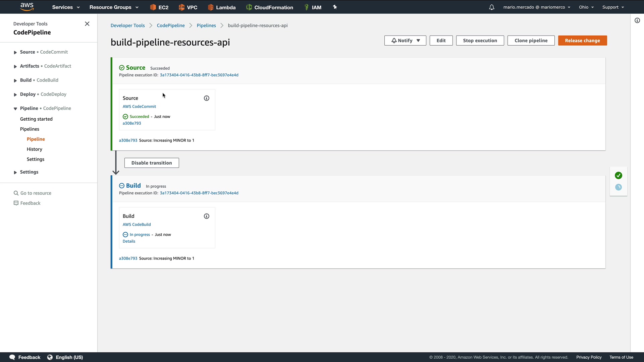Click the page info panel icon
Image resolution: width=644 pixels, height=362 pixels.
pyautogui.click(x=637, y=20)
